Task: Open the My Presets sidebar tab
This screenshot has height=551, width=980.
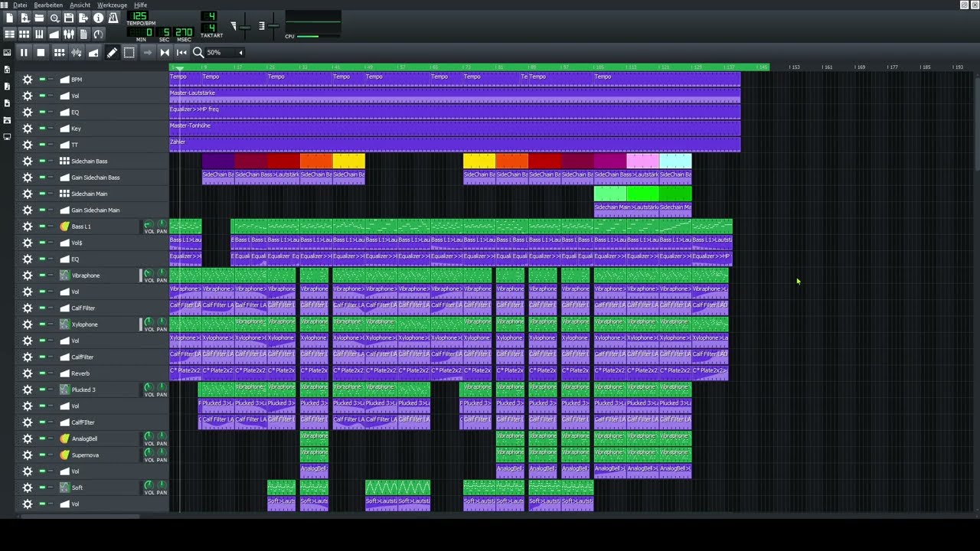Action: pyautogui.click(x=7, y=103)
